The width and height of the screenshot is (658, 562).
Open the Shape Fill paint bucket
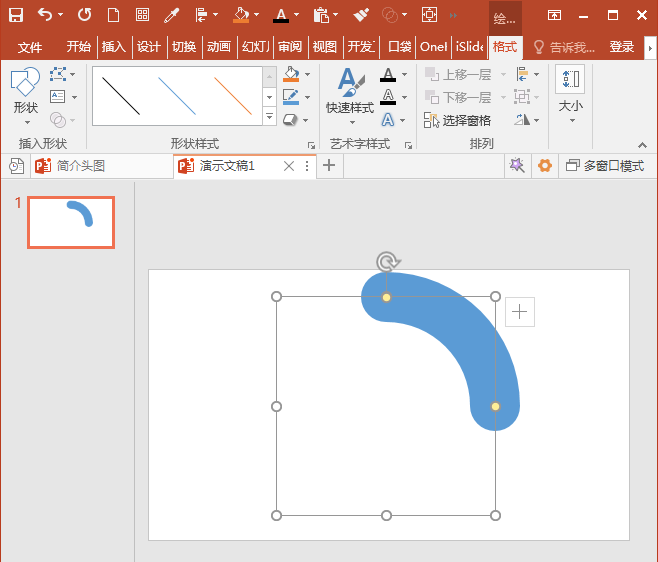(x=291, y=74)
